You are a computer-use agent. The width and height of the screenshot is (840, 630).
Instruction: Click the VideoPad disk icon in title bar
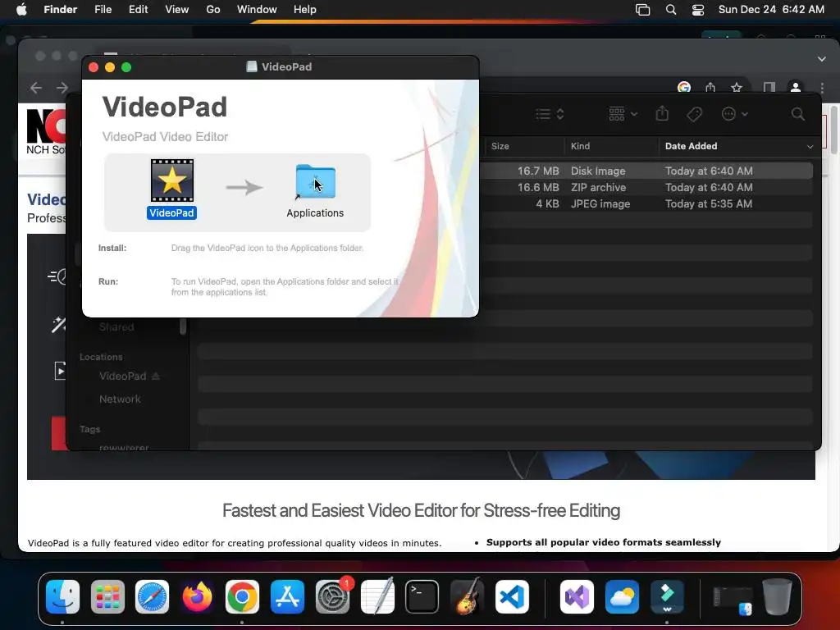coord(251,66)
